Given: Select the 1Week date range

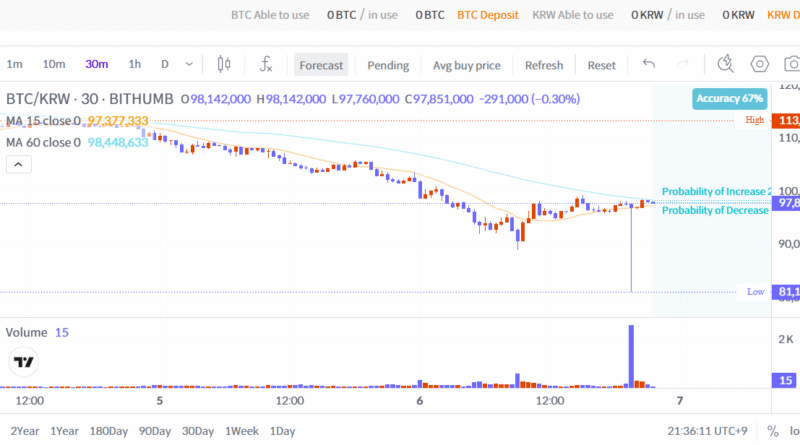Looking at the screenshot, I should pyautogui.click(x=242, y=431).
